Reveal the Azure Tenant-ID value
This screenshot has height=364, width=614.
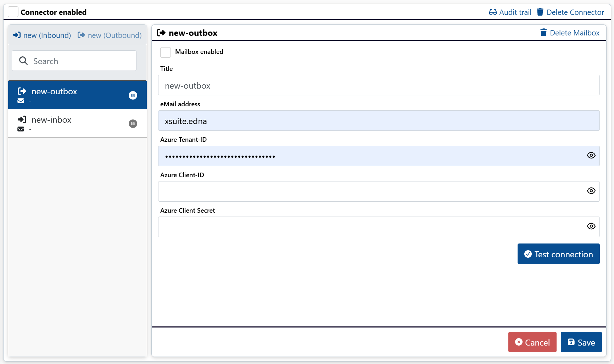[x=591, y=155]
